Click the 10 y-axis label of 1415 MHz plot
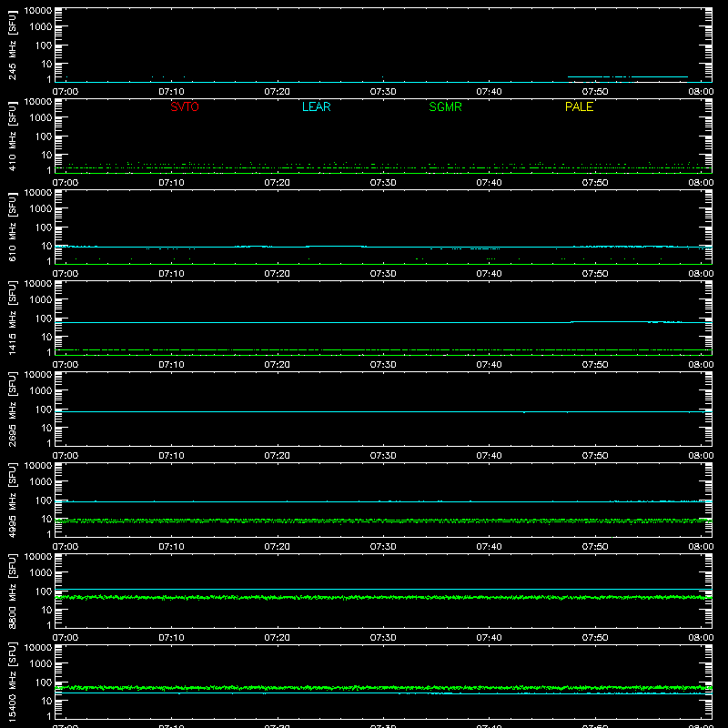 tap(46, 337)
